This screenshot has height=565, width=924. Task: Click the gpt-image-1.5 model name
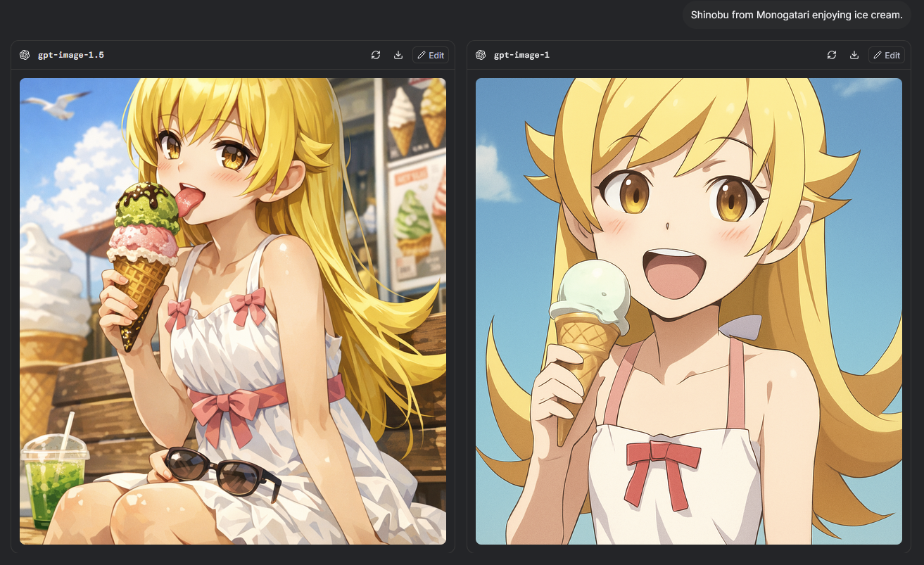tap(71, 55)
